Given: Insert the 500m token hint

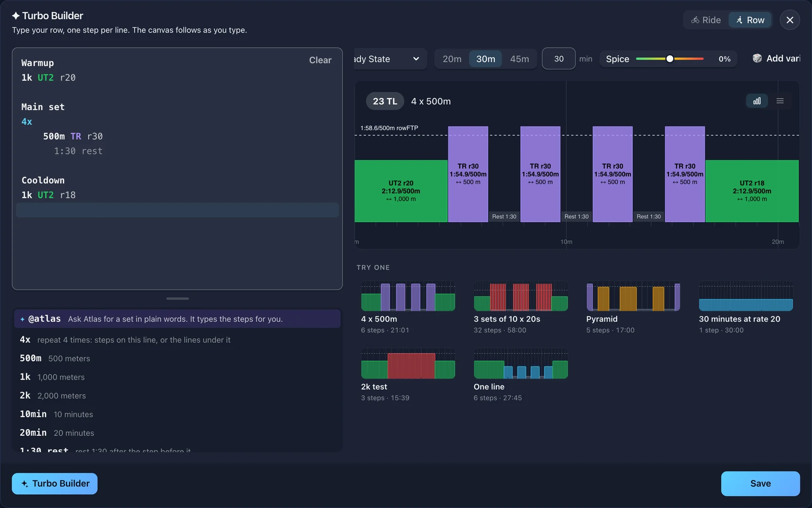Looking at the screenshot, I should coord(177,358).
